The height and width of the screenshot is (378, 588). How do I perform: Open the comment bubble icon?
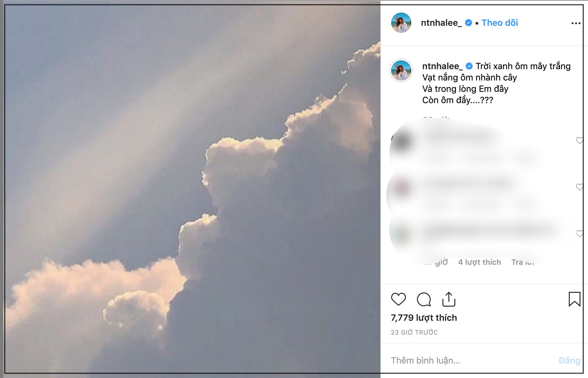tap(424, 299)
